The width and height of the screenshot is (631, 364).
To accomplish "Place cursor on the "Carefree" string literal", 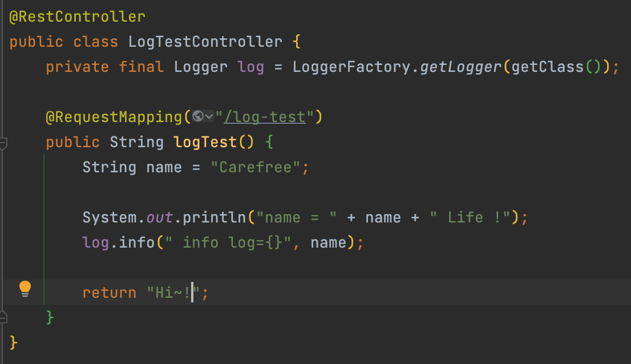I will click(255, 167).
